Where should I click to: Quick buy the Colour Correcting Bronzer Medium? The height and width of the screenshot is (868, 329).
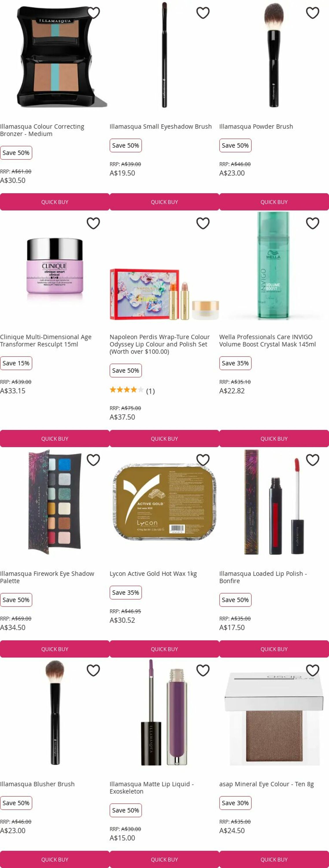click(x=55, y=202)
